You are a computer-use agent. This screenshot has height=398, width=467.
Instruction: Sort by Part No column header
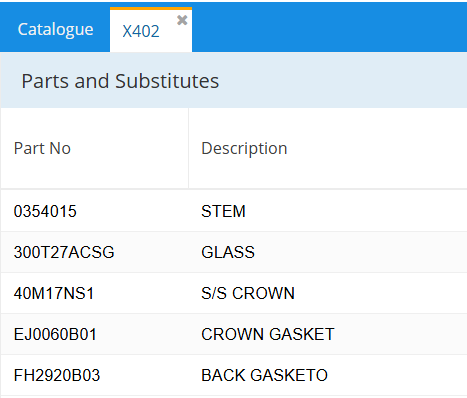[42, 148]
